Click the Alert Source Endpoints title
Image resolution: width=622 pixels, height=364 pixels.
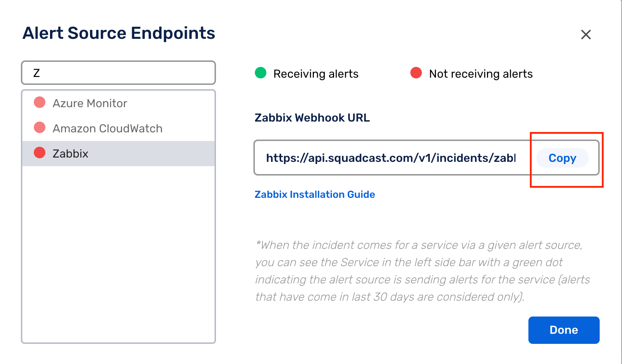pos(119,33)
